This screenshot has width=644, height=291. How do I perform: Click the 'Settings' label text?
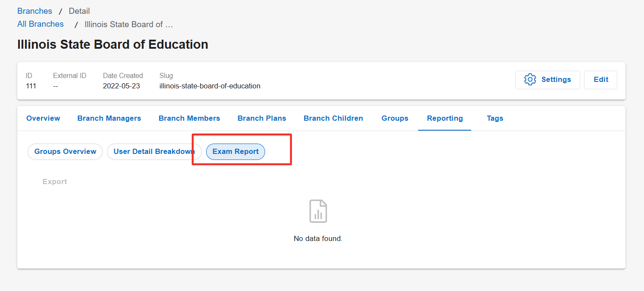click(556, 80)
